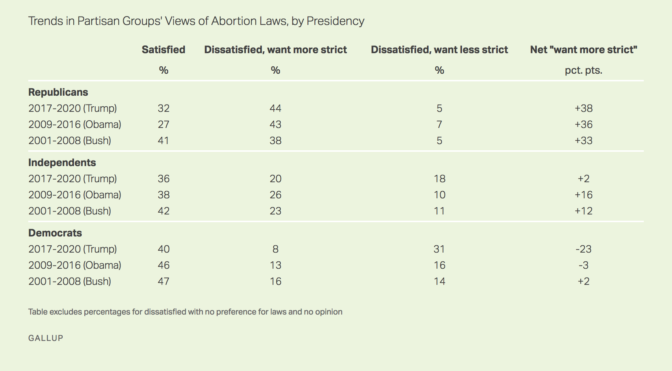
Task: Click the +38 net value for Republicans
Action: click(583, 108)
